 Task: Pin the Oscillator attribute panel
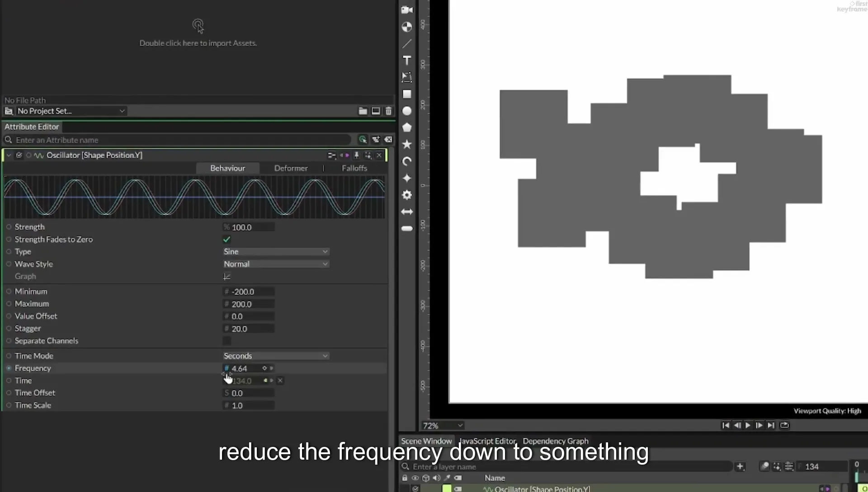click(356, 155)
